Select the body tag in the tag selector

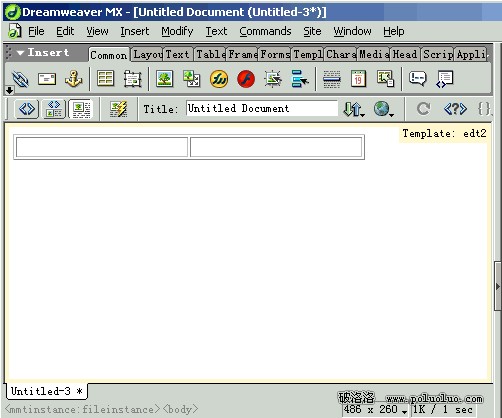pos(181,409)
